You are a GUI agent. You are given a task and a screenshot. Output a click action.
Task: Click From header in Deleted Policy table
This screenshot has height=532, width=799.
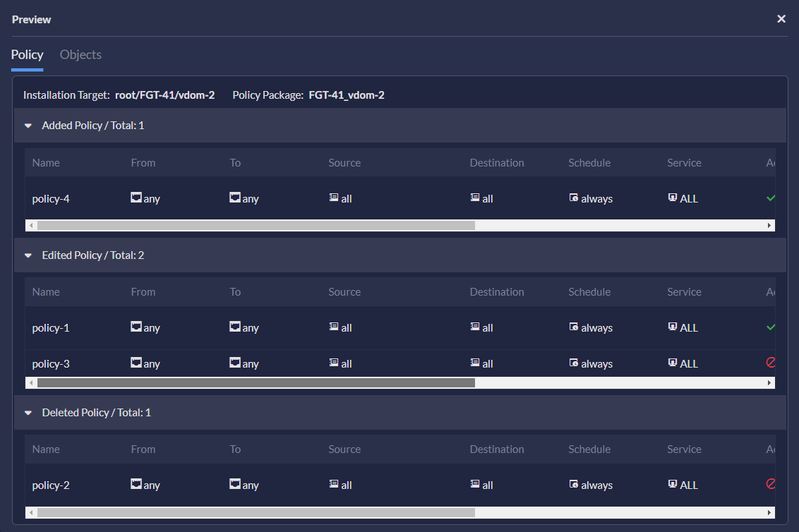click(143, 449)
